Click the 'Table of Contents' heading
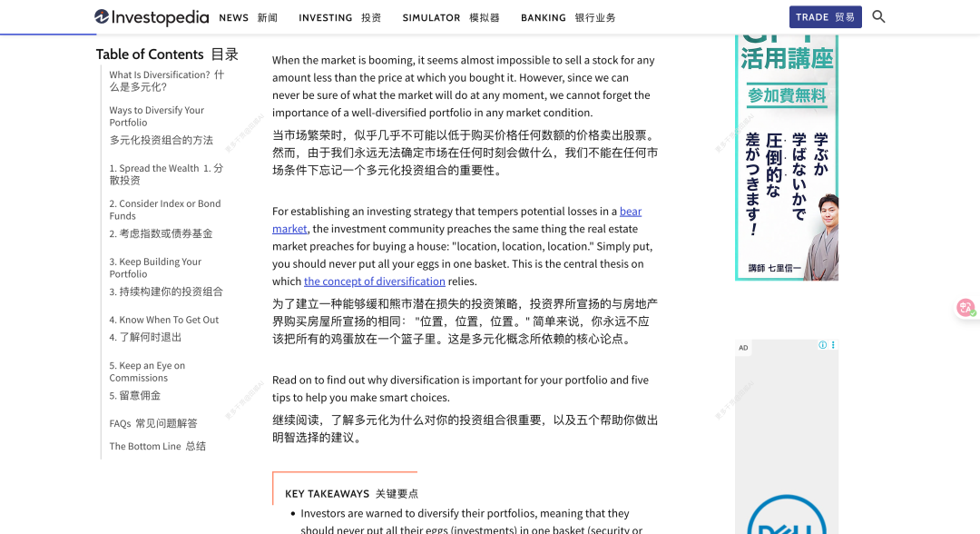980x534 pixels. (x=167, y=54)
